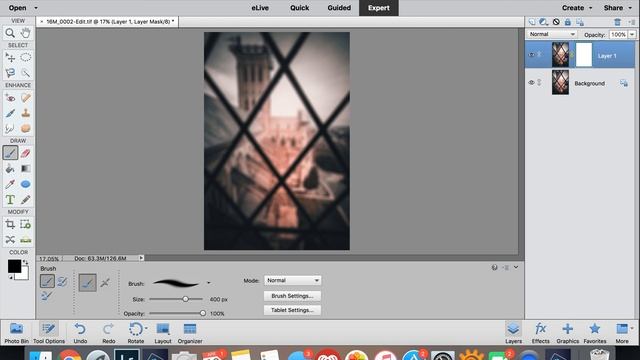Switch to Impressionist Brush in tool options

62,281
